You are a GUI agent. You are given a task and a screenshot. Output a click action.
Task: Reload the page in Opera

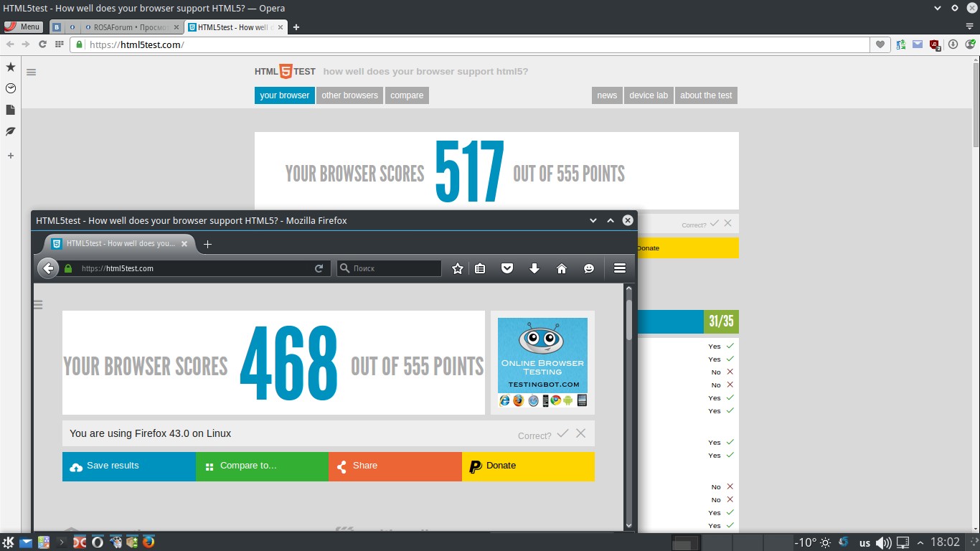click(42, 44)
